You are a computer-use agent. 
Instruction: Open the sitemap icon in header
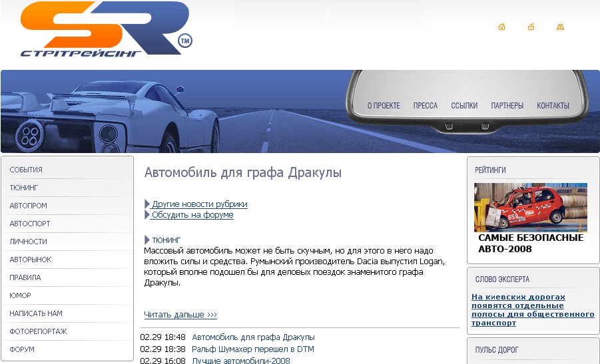click(x=560, y=27)
